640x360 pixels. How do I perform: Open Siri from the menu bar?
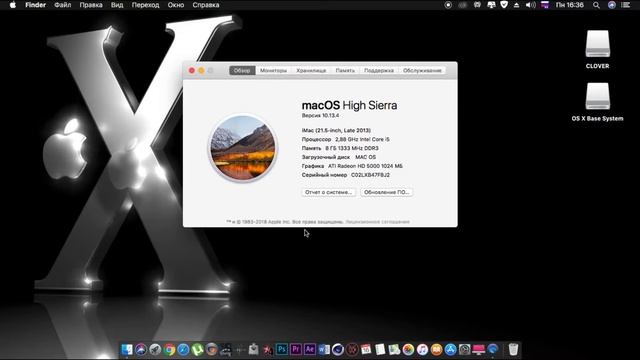tap(611, 5)
